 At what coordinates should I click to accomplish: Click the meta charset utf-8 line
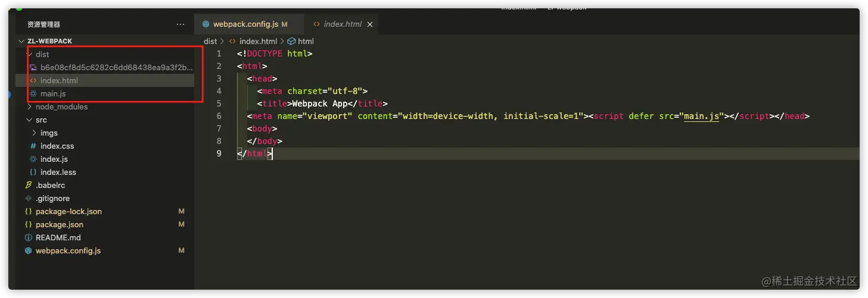pyautogui.click(x=313, y=91)
